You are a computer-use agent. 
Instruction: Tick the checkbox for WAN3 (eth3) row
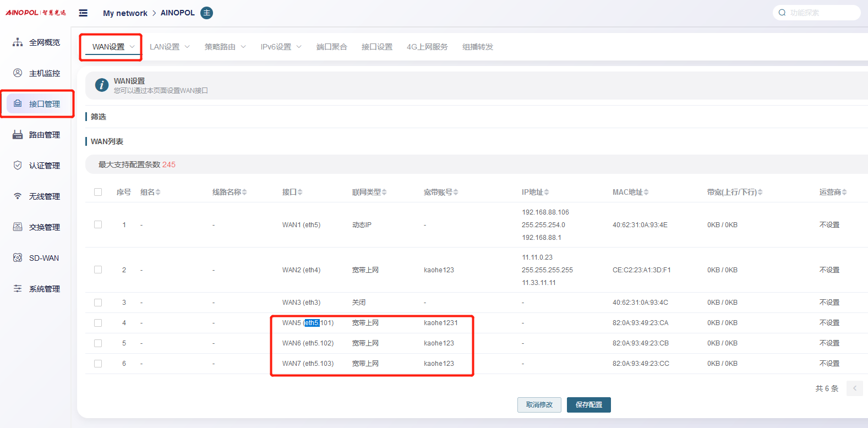click(98, 303)
